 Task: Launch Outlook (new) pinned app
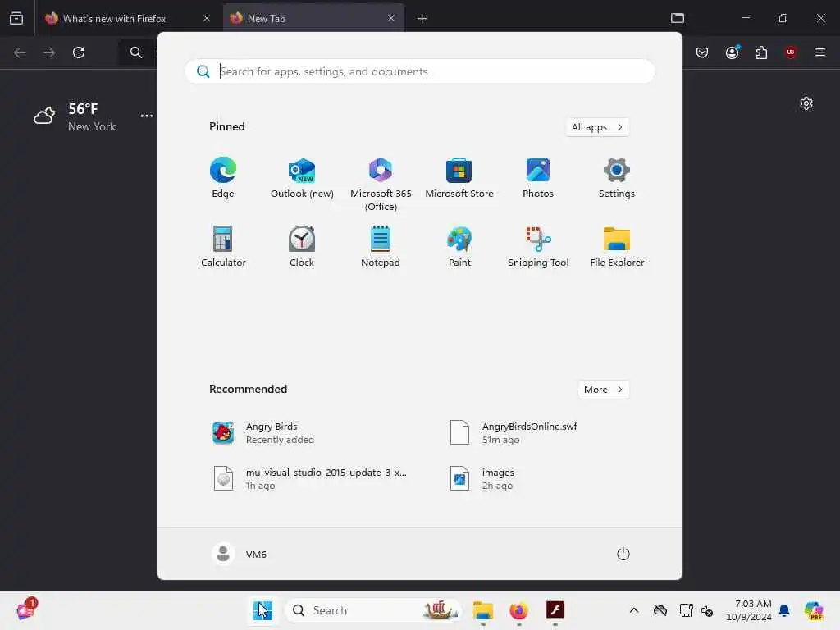click(x=302, y=178)
